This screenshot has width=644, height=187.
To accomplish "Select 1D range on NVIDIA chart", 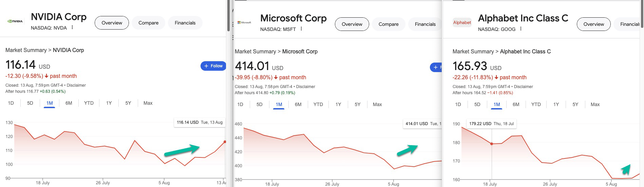I will click(11, 103).
